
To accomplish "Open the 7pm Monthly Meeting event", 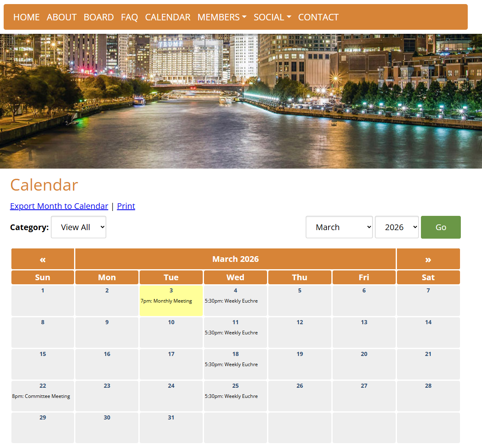I will pyautogui.click(x=166, y=301).
